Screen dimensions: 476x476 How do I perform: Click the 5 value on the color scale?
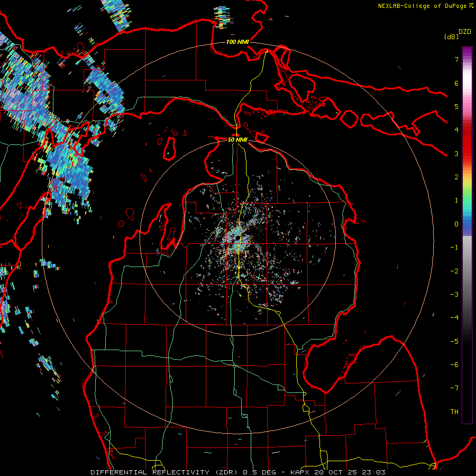[x=456, y=106]
